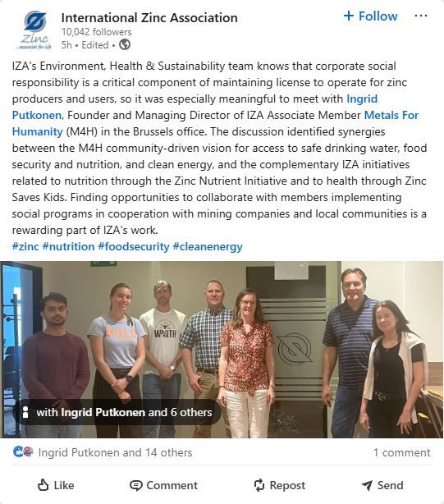Open the three-dot post options menu
The height and width of the screenshot is (504, 444).
tap(420, 16)
